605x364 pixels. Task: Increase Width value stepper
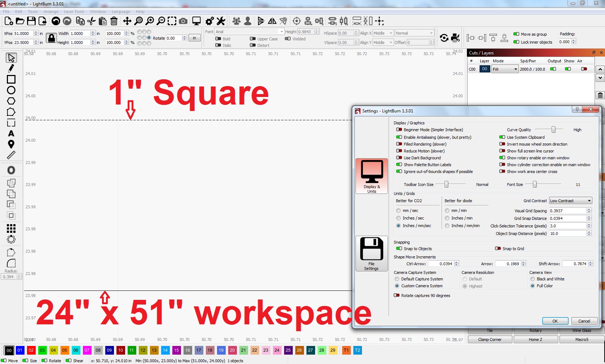coord(93,32)
